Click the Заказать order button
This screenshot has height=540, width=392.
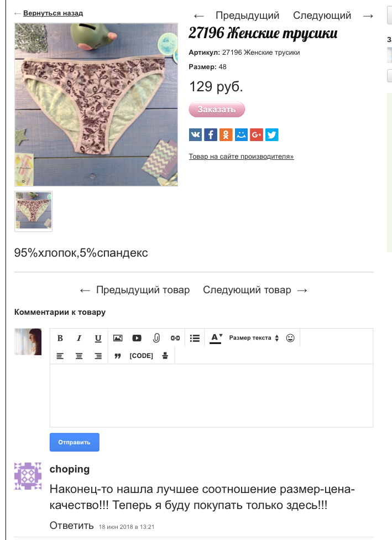click(217, 110)
